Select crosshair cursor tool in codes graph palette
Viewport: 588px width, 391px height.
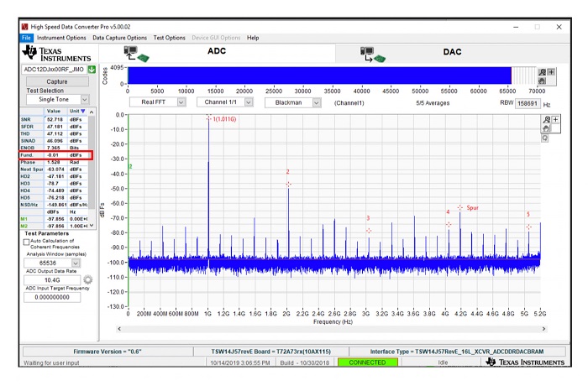coord(551,72)
